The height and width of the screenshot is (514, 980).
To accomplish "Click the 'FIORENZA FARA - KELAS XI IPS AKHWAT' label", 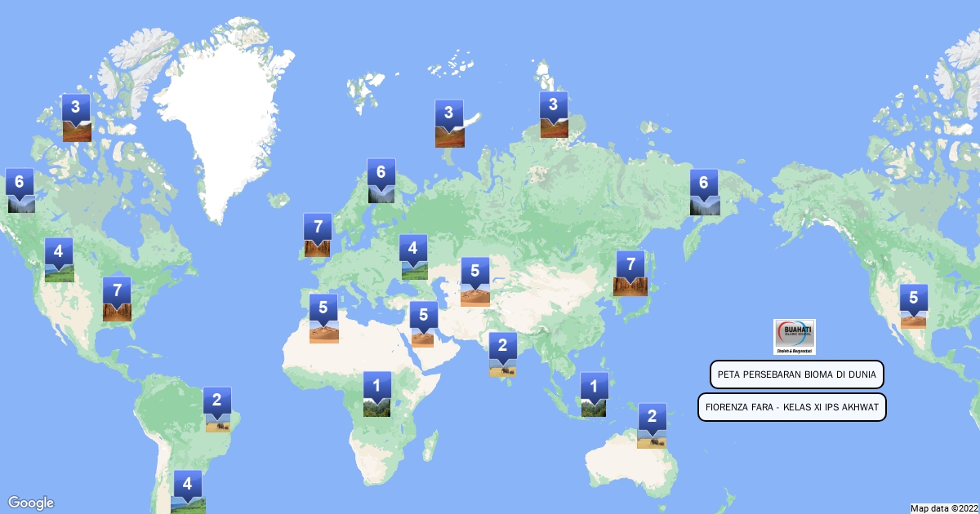I will tap(792, 406).
